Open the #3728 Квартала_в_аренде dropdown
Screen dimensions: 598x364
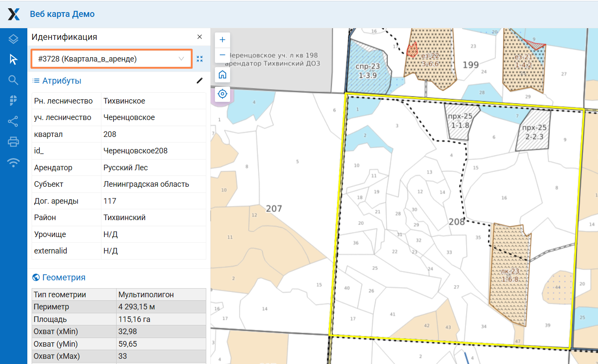point(111,59)
